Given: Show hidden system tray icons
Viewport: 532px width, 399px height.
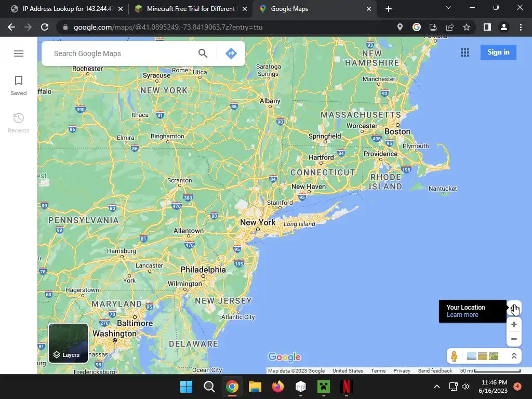Looking at the screenshot, I should pos(437,387).
